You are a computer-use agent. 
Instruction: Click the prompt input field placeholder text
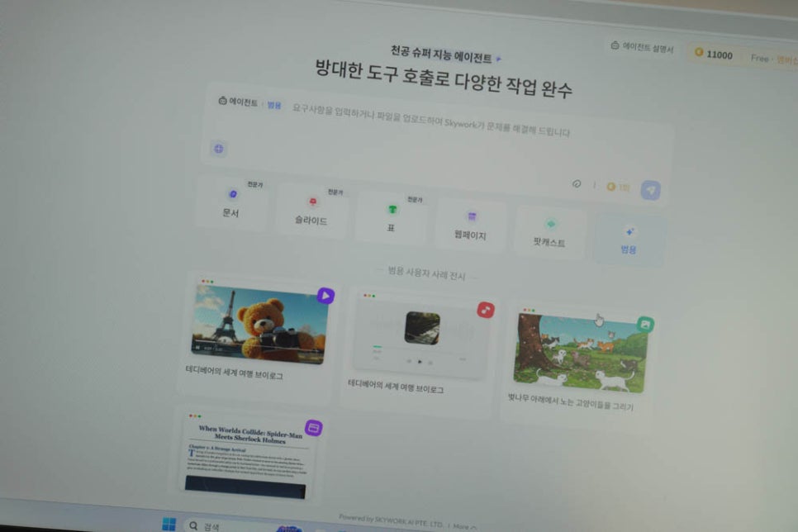(431, 121)
